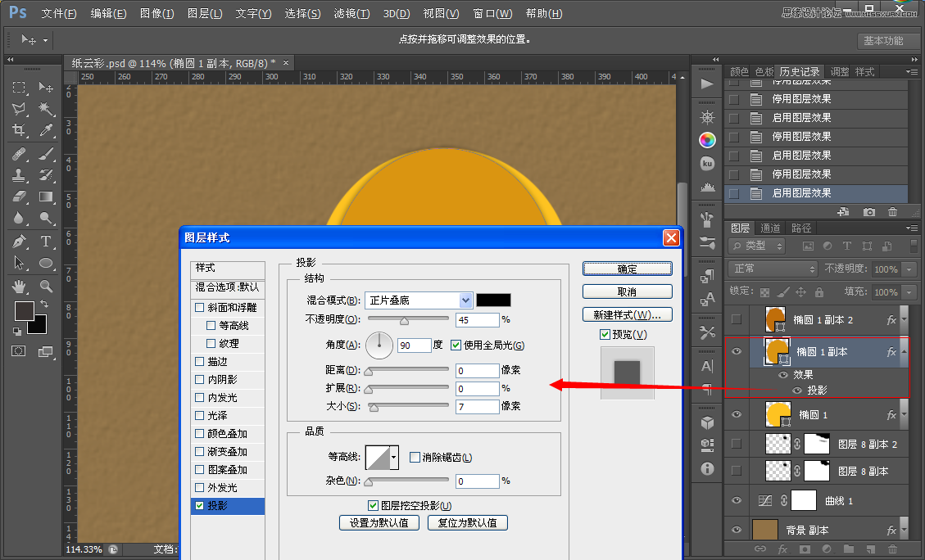This screenshot has width=925, height=560.
Task: Open layer 不透明度 dropdown arrow
Action: [909, 269]
